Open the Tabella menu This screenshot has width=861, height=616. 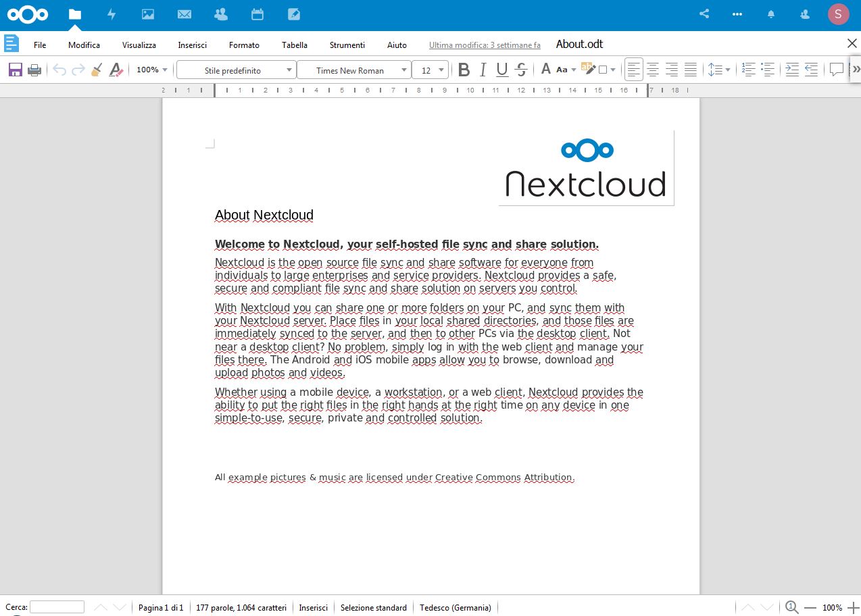(295, 45)
